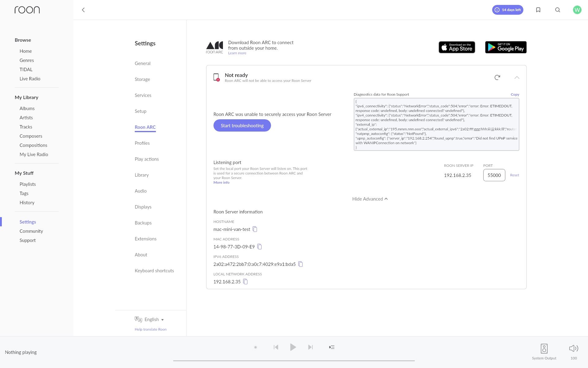Open Keyboard shortcuts settings
Screen dimensions: 588x368
154,271
